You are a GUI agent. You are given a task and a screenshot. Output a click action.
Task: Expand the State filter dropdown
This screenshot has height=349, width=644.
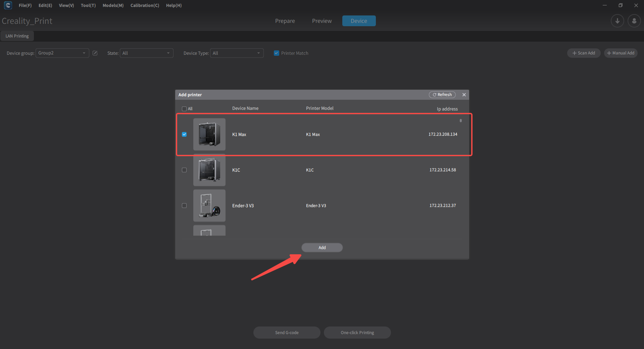[x=146, y=53]
